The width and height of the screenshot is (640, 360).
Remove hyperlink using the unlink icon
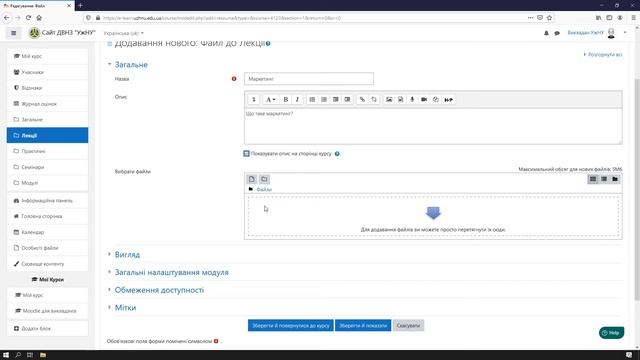[374, 100]
